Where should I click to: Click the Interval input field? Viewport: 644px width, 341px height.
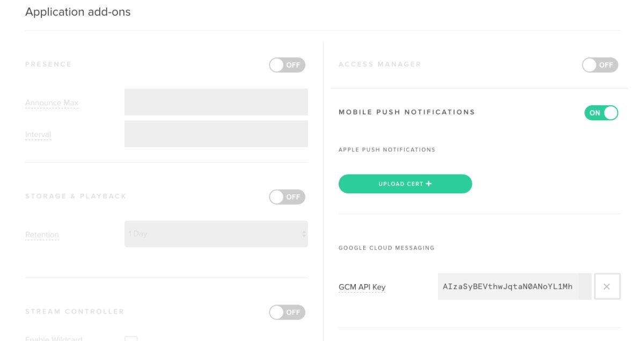(216, 133)
